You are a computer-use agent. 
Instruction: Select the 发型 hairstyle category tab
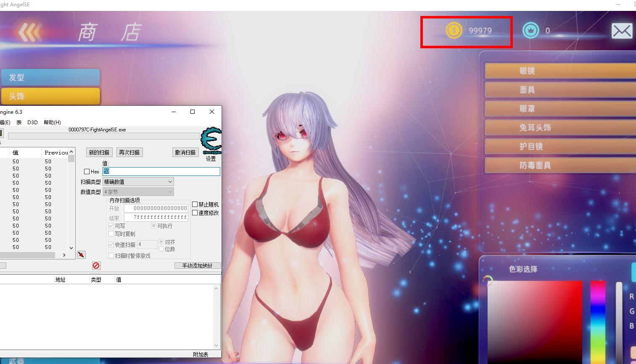[50, 77]
